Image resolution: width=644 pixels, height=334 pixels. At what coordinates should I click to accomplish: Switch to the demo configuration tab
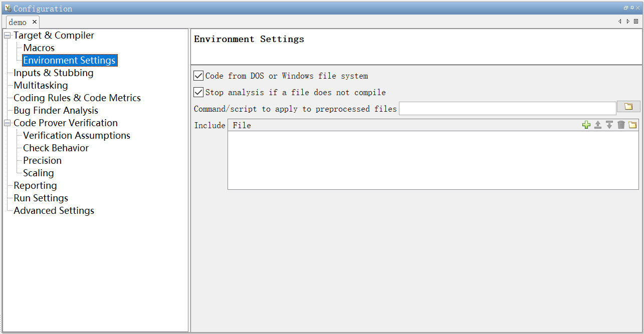18,22
